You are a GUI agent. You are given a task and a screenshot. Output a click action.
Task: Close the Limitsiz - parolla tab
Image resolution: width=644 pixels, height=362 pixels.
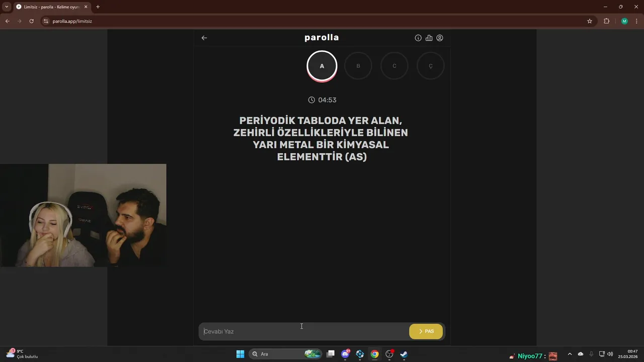(86, 7)
